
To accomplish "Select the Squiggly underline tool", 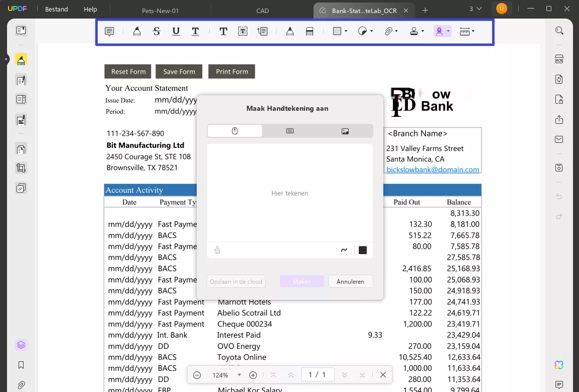I will [x=195, y=32].
